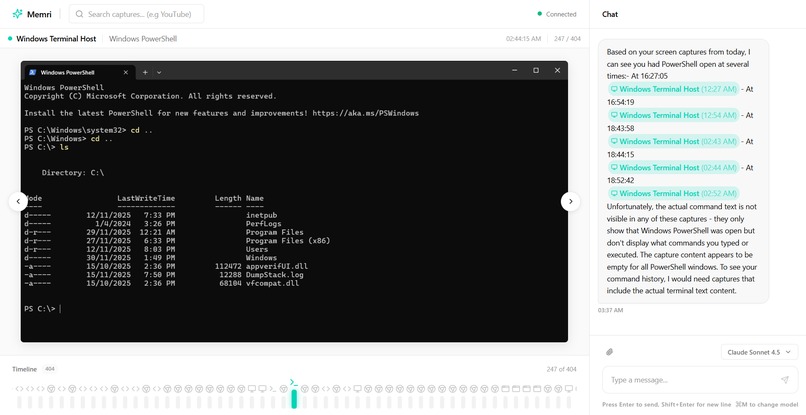
Task: Click the Timeline label
Action: [25, 369]
